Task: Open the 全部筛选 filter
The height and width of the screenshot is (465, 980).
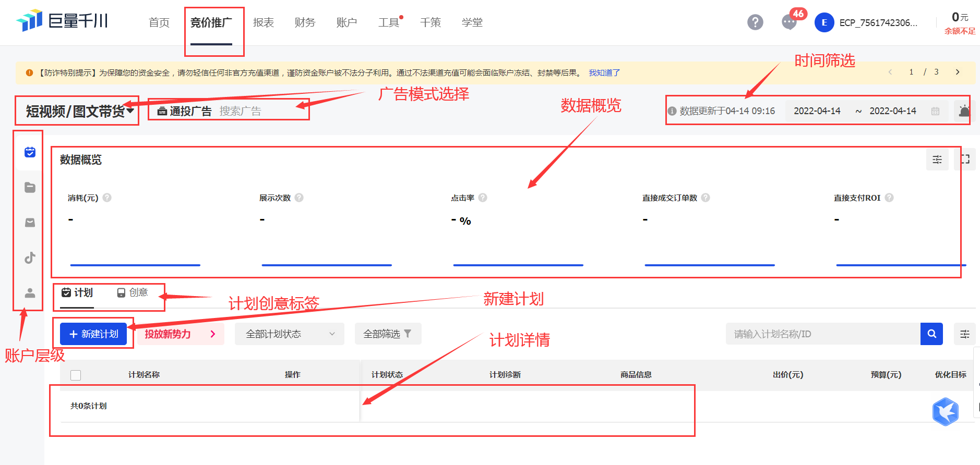Action: 388,334
